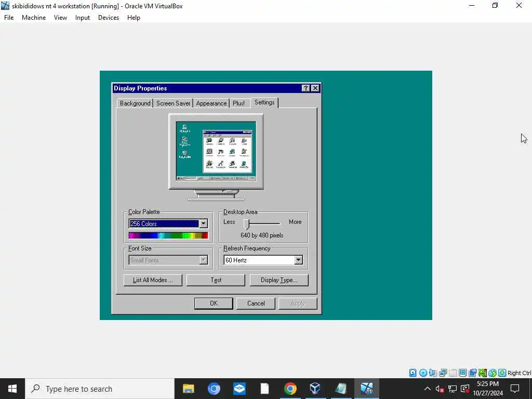Click the taskbar search box
The height and width of the screenshot is (399, 532).
pyautogui.click(x=100, y=389)
